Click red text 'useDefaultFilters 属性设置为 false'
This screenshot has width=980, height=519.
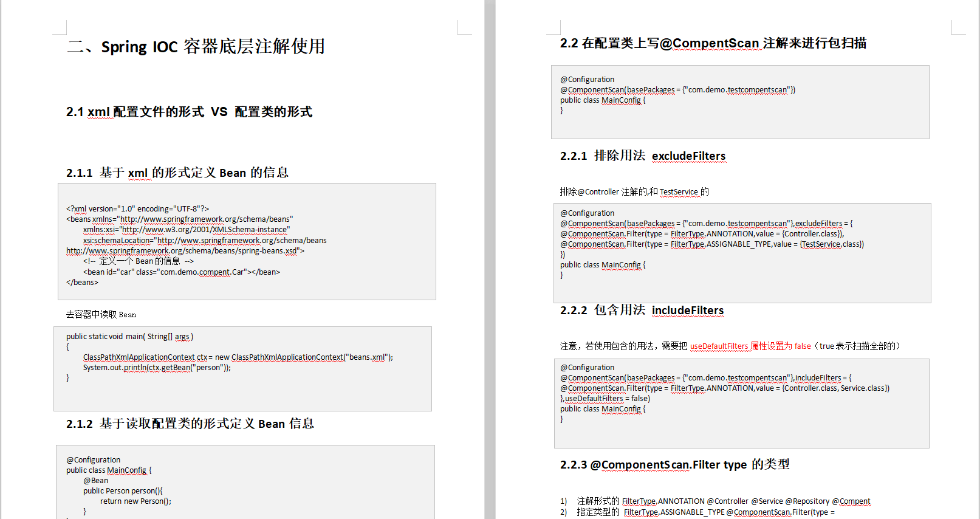coord(750,346)
